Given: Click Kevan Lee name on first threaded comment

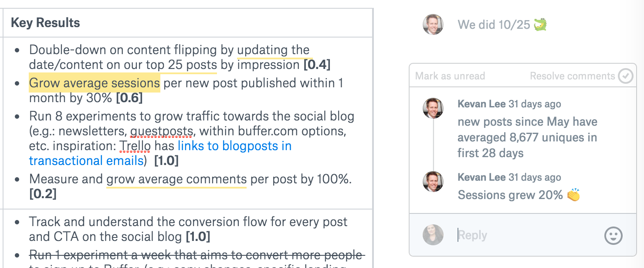Looking at the screenshot, I should 481,104.
